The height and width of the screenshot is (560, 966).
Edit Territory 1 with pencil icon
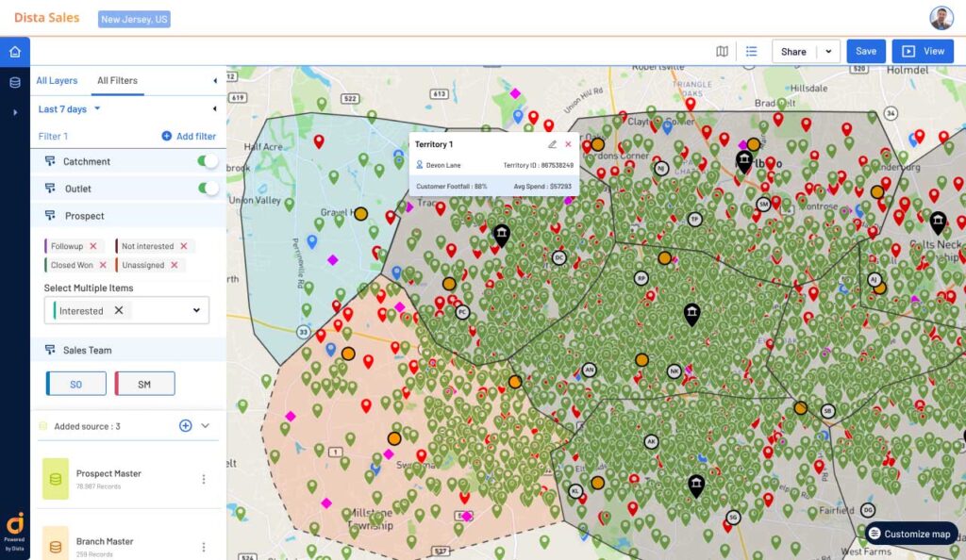coord(552,144)
